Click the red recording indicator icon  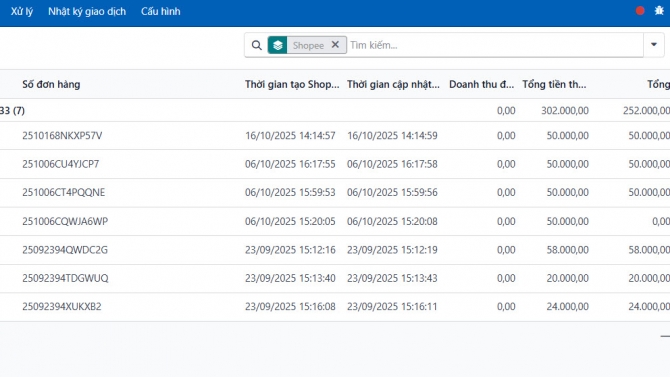point(640,11)
